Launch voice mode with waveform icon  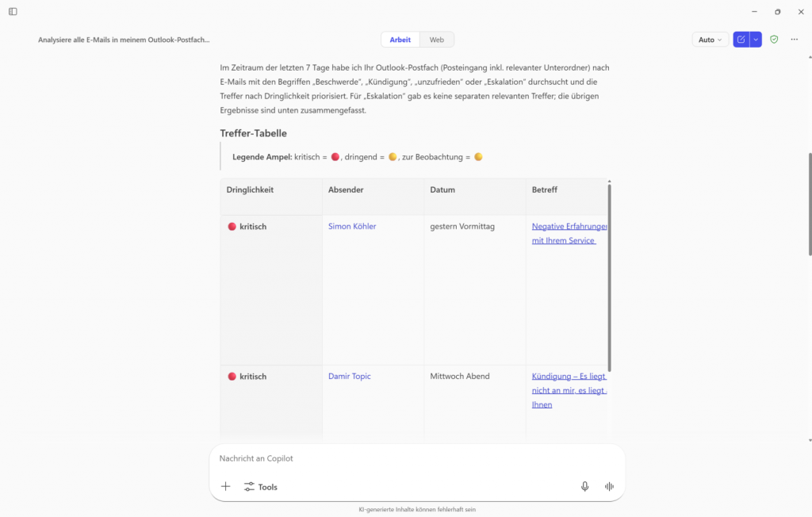point(609,487)
